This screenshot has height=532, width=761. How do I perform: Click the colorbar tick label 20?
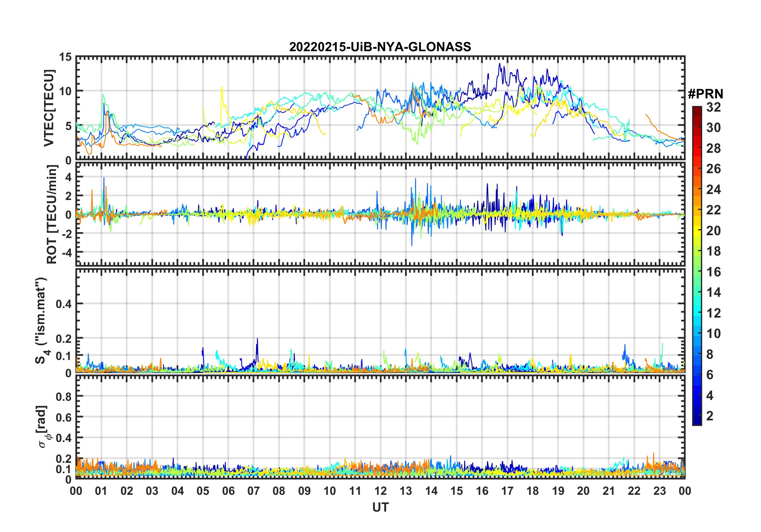pyautogui.click(x=713, y=231)
